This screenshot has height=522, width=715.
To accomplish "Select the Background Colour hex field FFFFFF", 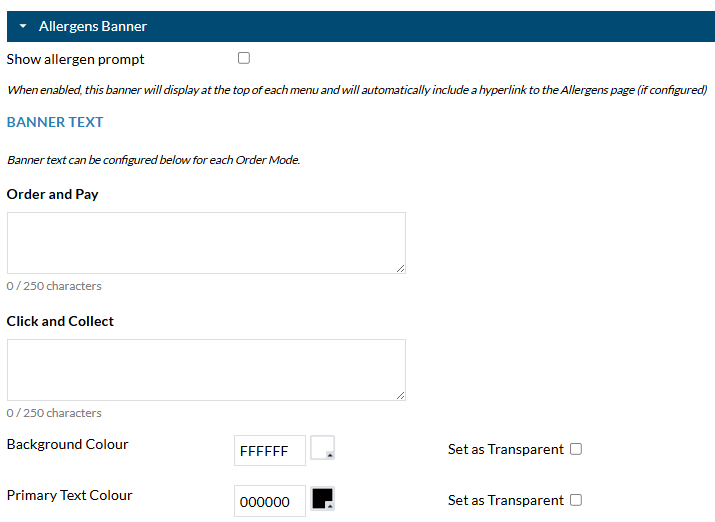I will (x=270, y=450).
